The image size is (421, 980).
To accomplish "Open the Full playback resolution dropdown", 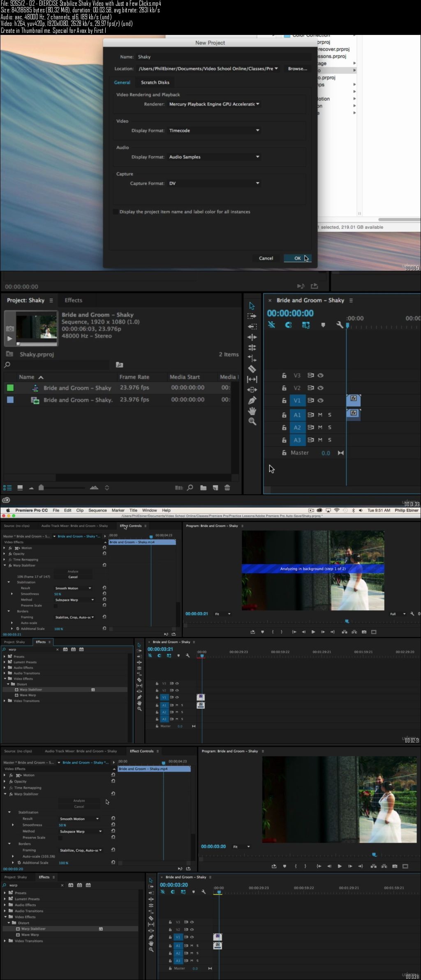I will pyautogui.click(x=398, y=614).
